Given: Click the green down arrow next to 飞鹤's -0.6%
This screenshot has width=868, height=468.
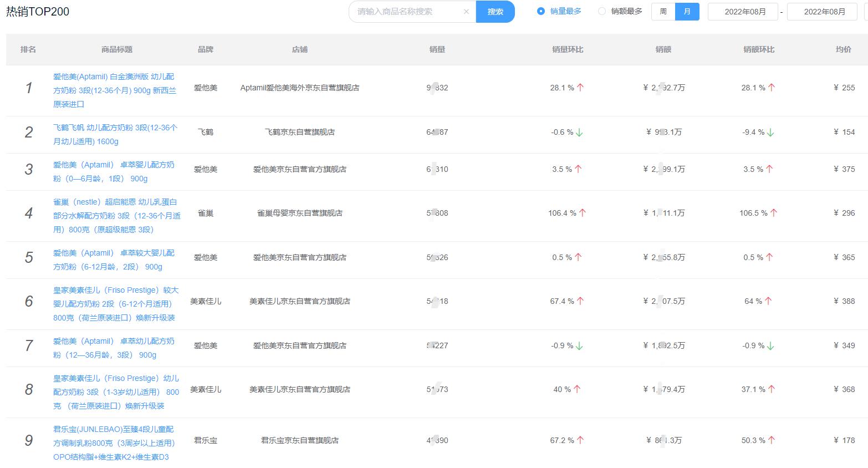Looking at the screenshot, I should click(x=579, y=132).
